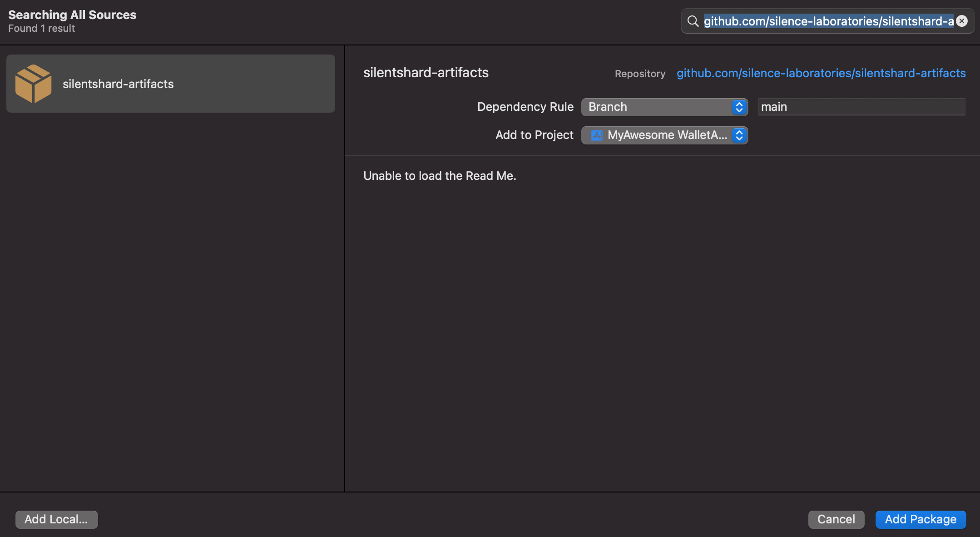The width and height of the screenshot is (980, 537).
Task: Click the Xcode project icon beside MyAwesome WalletA
Action: 596,135
